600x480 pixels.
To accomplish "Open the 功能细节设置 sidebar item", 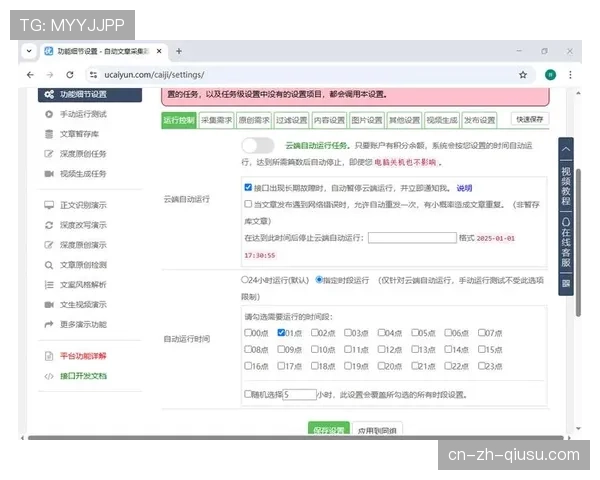I will pyautogui.click(x=90, y=94).
